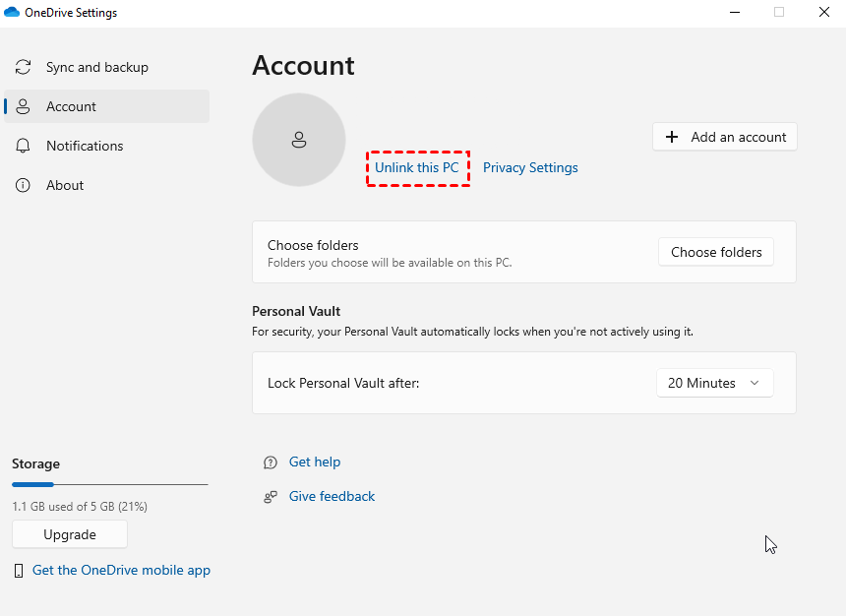Click the Get help question mark icon

[271, 462]
